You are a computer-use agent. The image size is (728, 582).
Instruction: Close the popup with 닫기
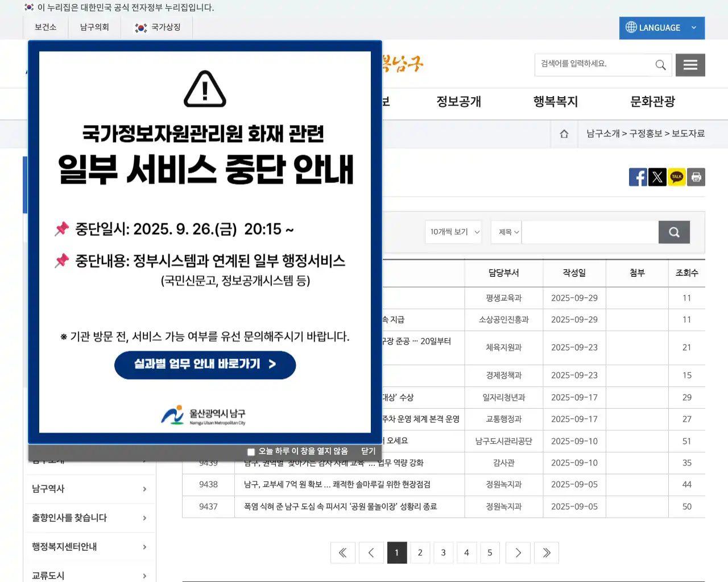pyautogui.click(x=369, y=451)
